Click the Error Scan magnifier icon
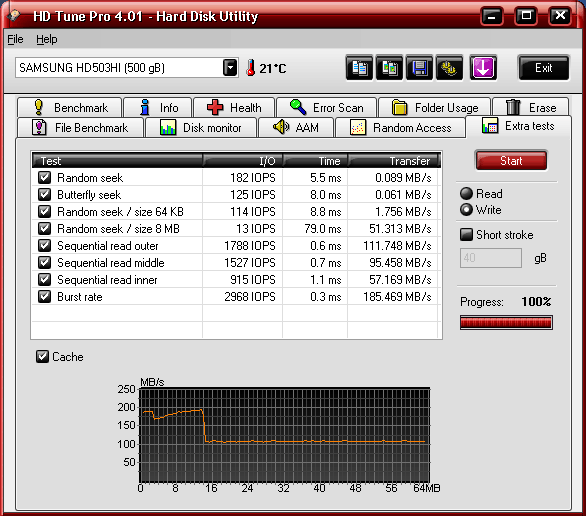The image size is (586, 516). 298,107
